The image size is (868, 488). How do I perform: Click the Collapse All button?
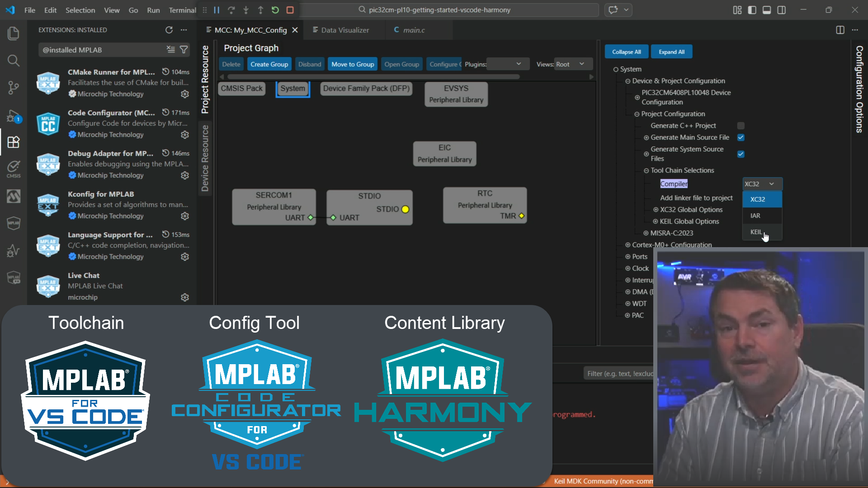click(x=626, y=52)
